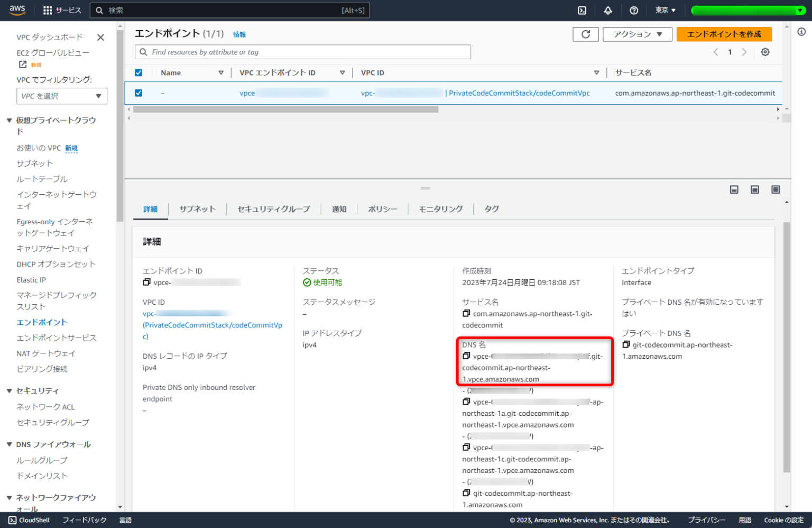Refresh the endpoints list

(586, 34)
